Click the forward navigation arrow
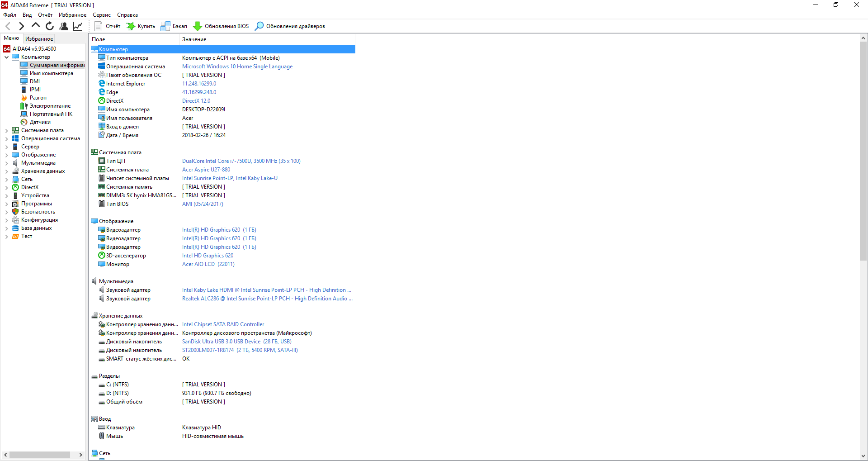868x461 pixels. click(21, 26)
